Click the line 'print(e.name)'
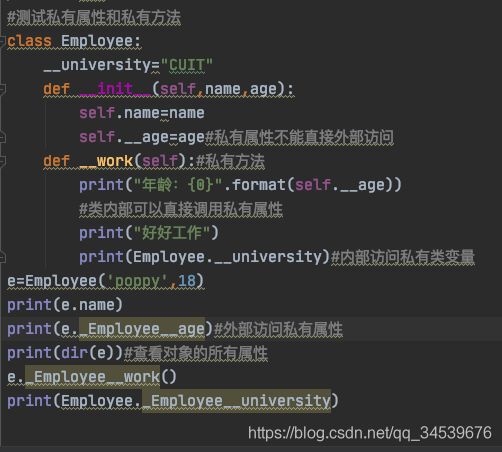The width and height of the screenshot is (502, 452). (65, 305)
